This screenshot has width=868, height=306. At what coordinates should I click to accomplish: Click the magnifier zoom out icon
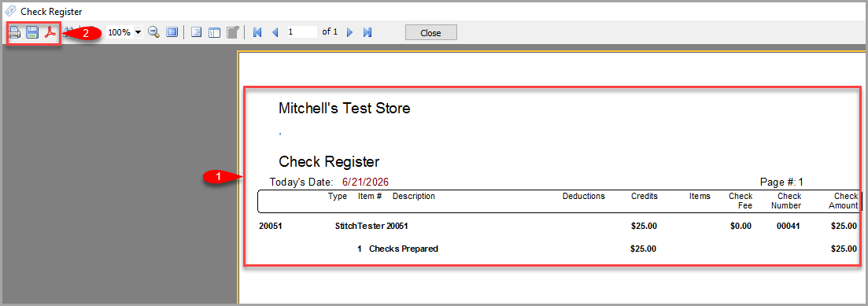pyautogui.click(x=154, y=33)
